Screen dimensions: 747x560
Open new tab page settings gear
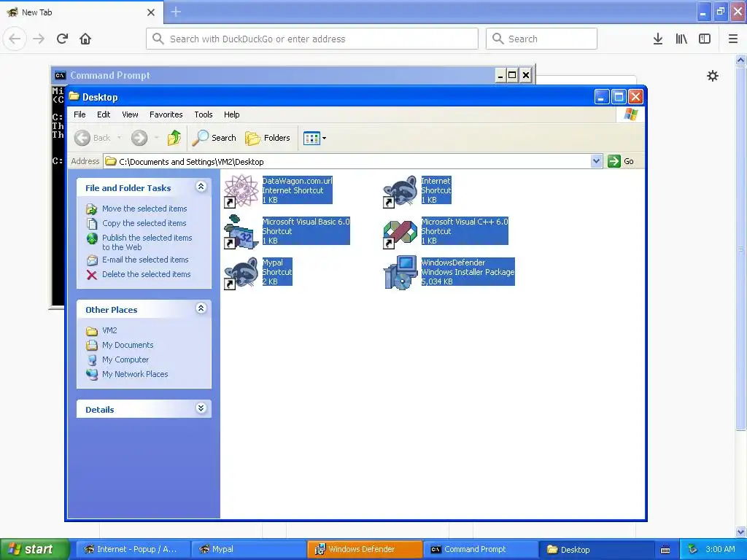[x=712, y=76]
